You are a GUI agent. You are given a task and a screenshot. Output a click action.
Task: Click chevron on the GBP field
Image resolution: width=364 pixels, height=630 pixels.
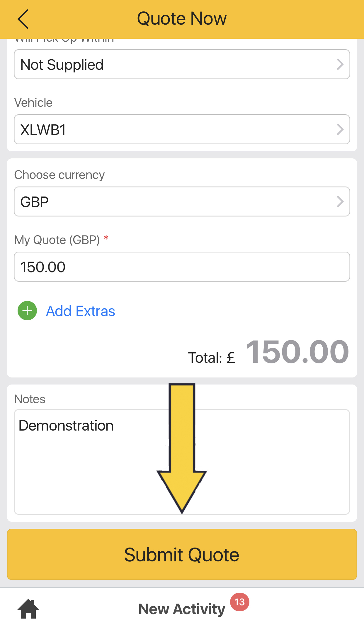[340, 202]
